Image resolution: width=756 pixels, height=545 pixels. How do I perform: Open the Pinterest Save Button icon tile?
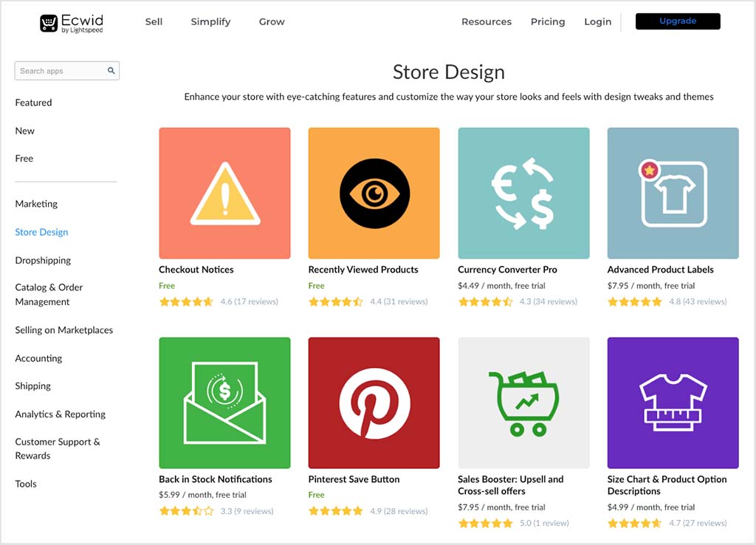point(374,402)
